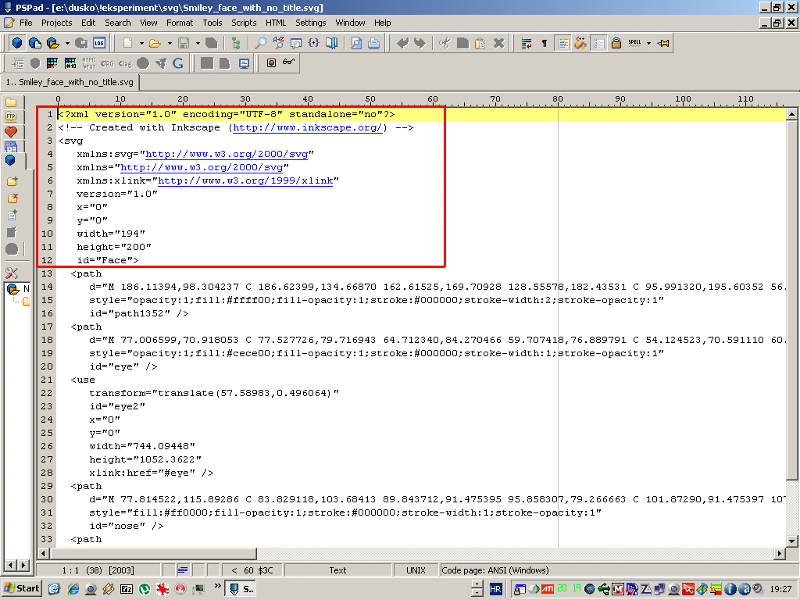Image resolution: width=800 pixels, height=600 pixels.
Task: Create a new file with the blank page icon
Action: (127, 43)
